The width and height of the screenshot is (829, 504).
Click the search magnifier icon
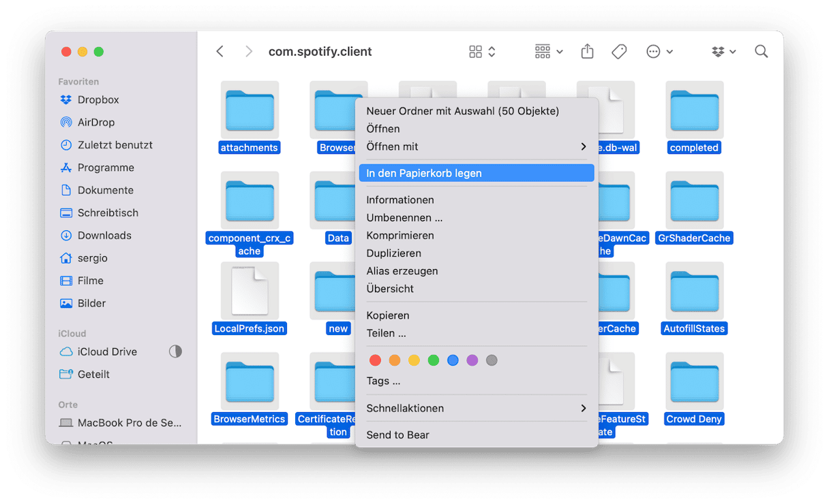pyautogui.click(x=762, y=52)
